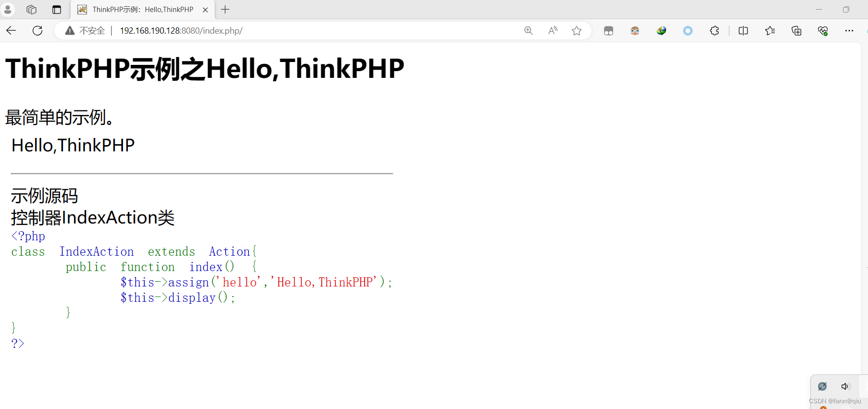
Task: Open the Collections icon
Action: pyautogui.click(x=796, y=31)
